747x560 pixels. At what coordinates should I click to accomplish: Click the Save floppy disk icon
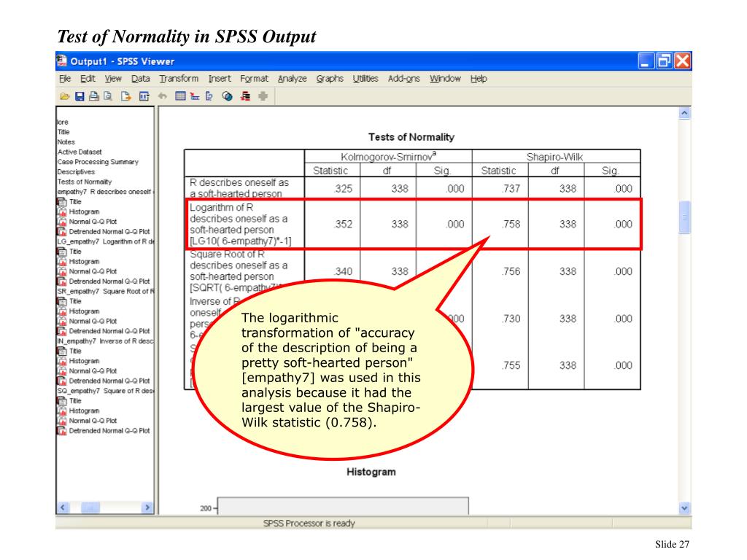tap(80, 97)
